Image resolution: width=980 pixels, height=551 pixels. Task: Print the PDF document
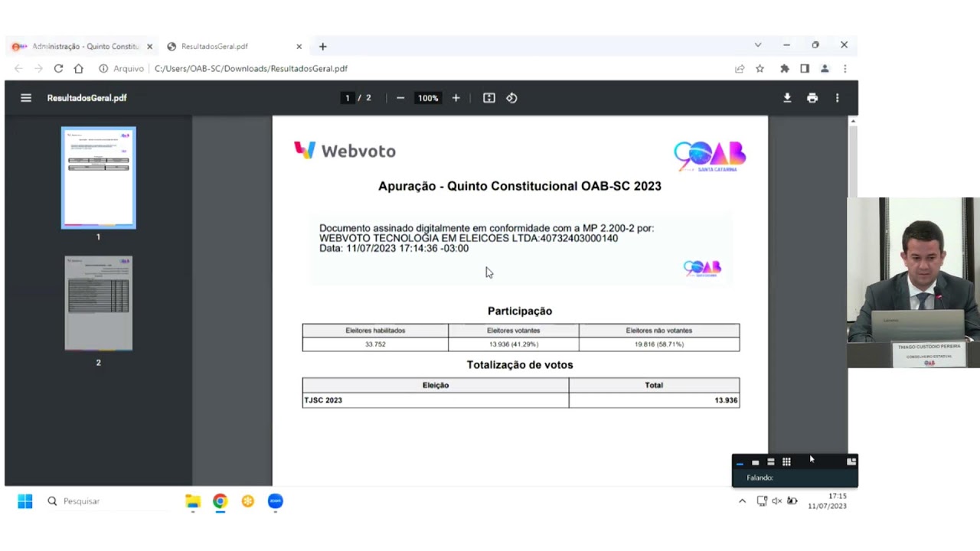[x=812, y=98]
